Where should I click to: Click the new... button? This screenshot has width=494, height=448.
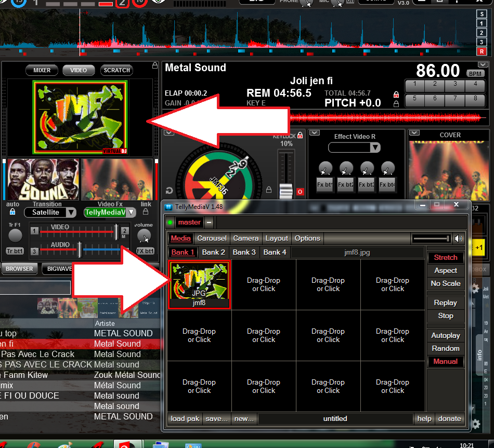244,419
